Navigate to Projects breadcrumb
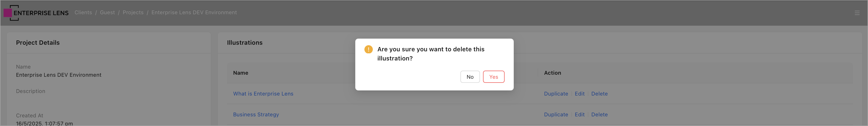Screen dimensions: 868x126 point(133,12)
